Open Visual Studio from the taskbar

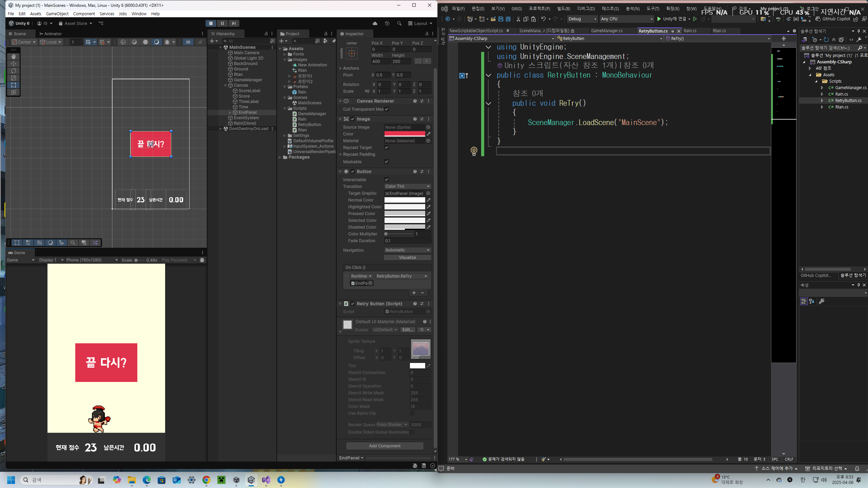[x=266, y=480]
